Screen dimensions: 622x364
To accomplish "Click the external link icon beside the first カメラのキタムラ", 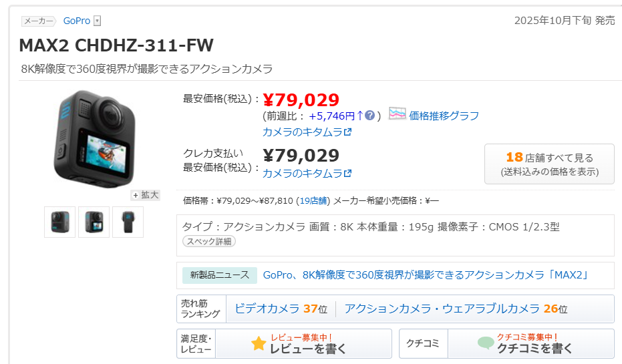I will (347, 132).
